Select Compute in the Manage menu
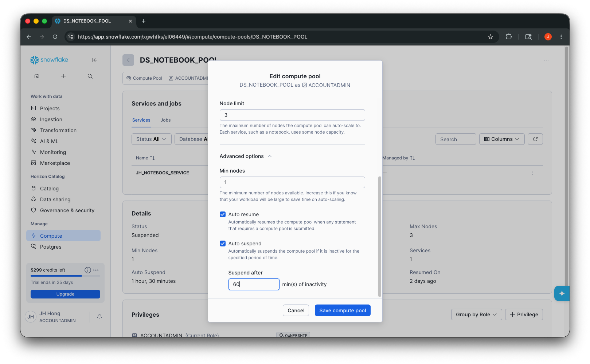Image resolution: width=590 pixels, height=364 pixels. [63, 236]
